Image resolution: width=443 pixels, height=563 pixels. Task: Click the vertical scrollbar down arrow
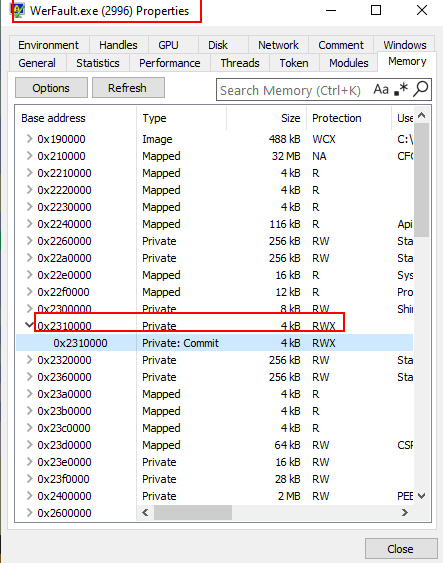click(x=422, y=496)
